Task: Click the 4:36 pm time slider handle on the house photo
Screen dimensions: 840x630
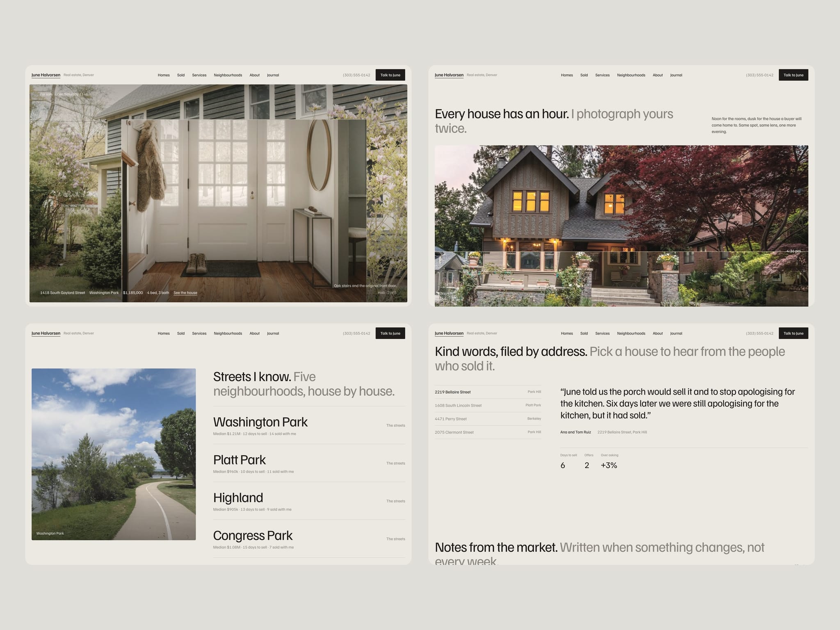Action: (794, 251)
